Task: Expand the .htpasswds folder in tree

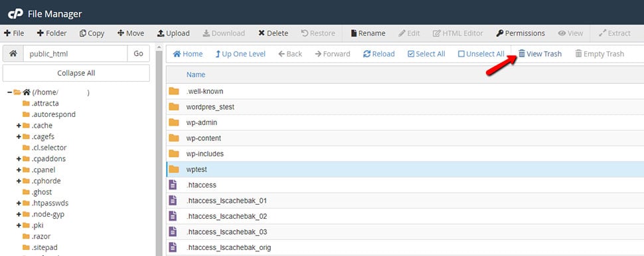Action: [19, 203]
